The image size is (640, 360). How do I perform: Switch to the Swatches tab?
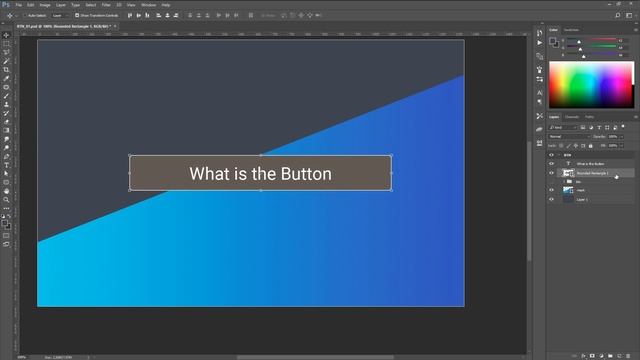pyautogui.click(x=571, y=30)
